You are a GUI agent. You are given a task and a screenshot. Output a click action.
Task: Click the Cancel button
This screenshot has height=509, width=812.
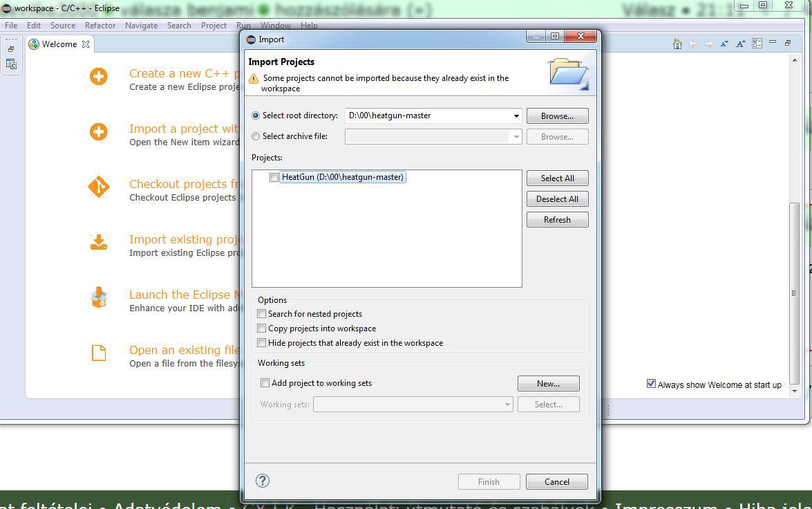click(x=557, y=481)
